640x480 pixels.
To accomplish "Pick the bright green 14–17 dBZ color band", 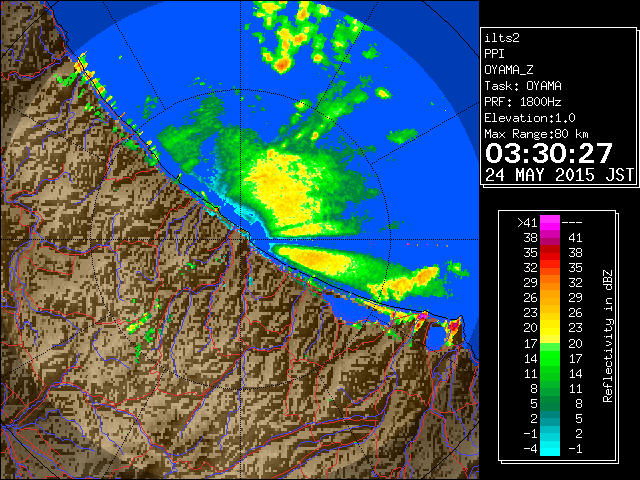I will click(x=550, y=358).
